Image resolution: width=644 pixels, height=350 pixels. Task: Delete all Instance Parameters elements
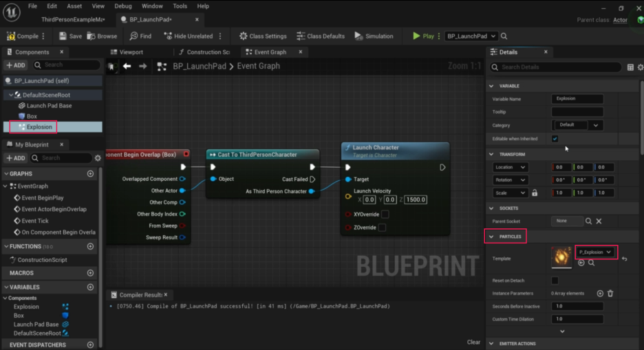click(x=610, y=294)
